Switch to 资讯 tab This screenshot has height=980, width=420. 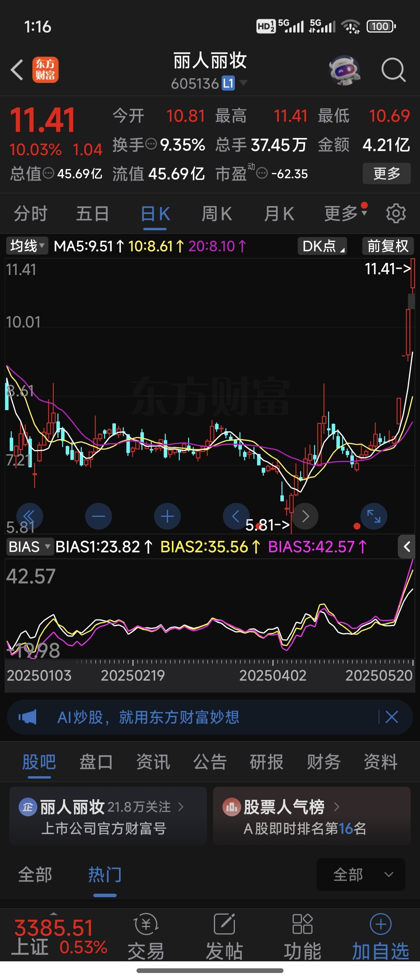tap(153, 762)
